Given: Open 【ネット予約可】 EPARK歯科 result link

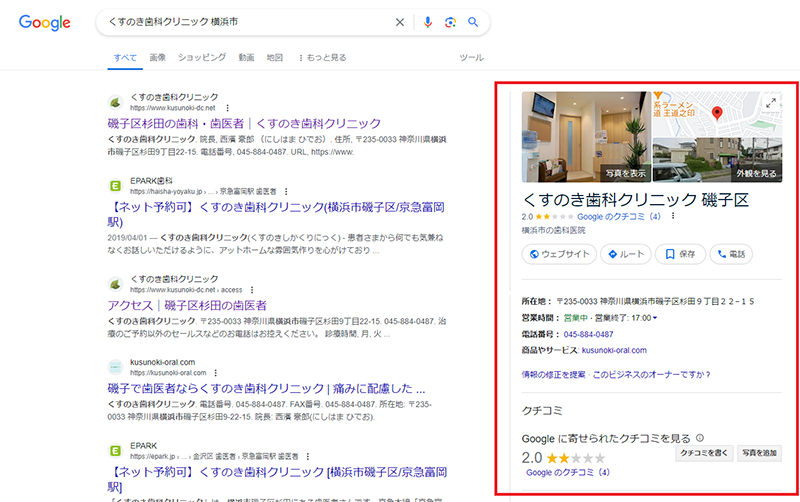Looking at the screenshot, I should click(276, 214).
